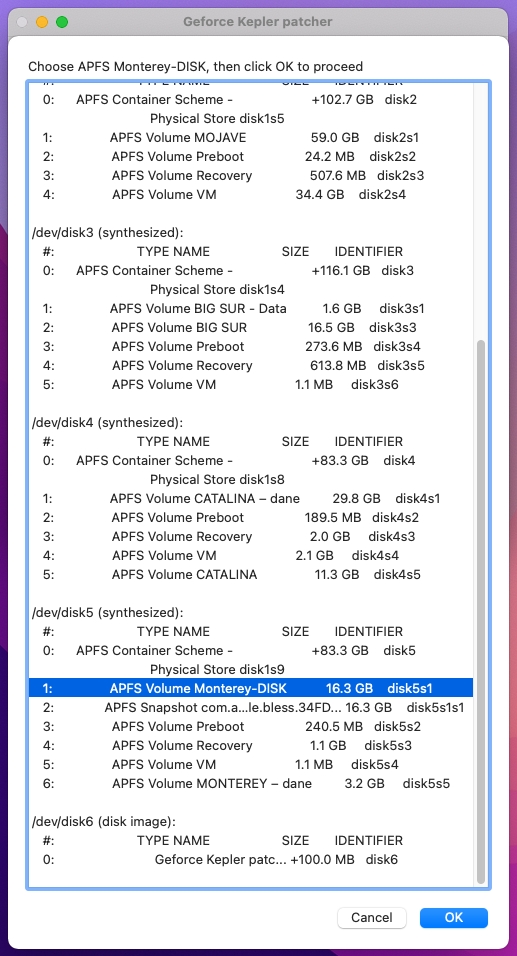Click the Geforce Kepler patcher window title
517x956 pixels.
258,22
